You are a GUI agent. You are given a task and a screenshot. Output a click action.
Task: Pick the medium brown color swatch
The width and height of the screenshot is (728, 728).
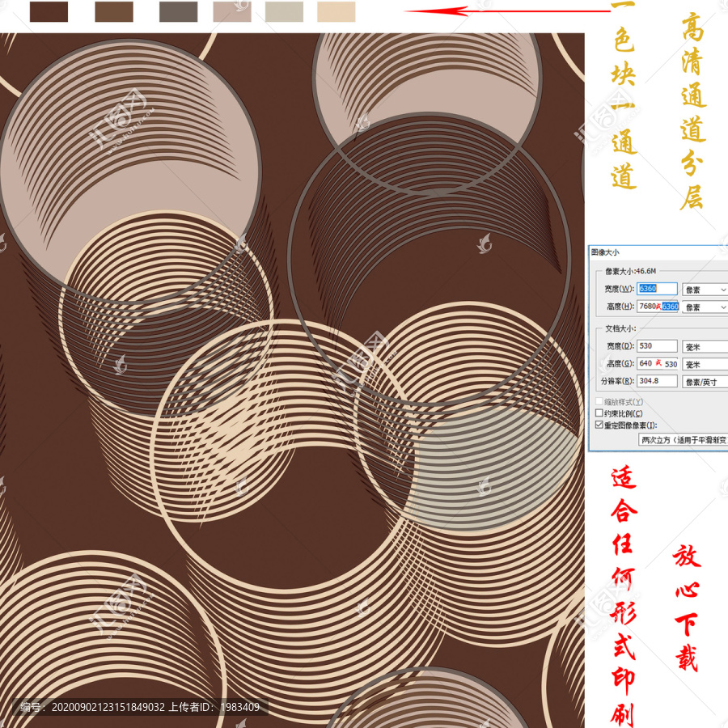(114, 11)
